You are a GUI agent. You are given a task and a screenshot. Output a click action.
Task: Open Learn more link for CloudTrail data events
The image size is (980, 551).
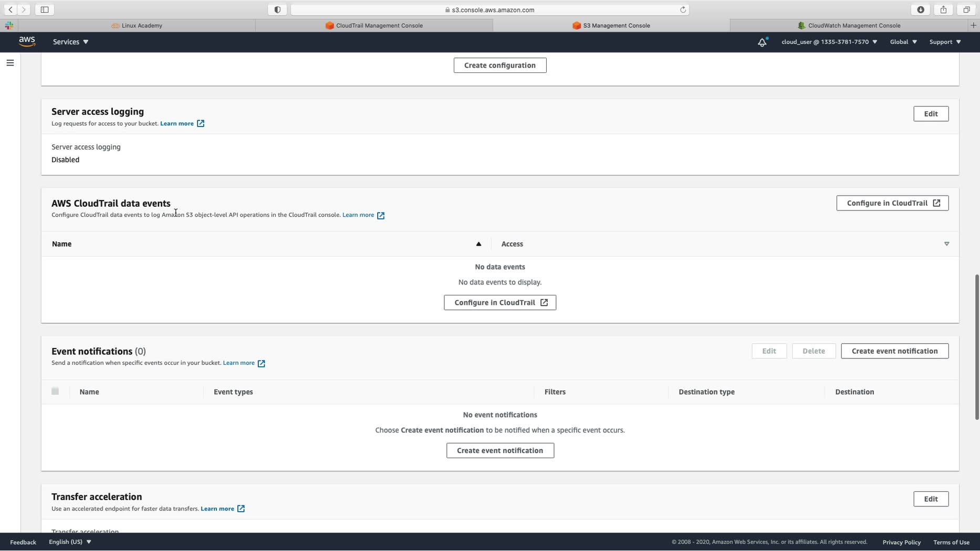358,215
